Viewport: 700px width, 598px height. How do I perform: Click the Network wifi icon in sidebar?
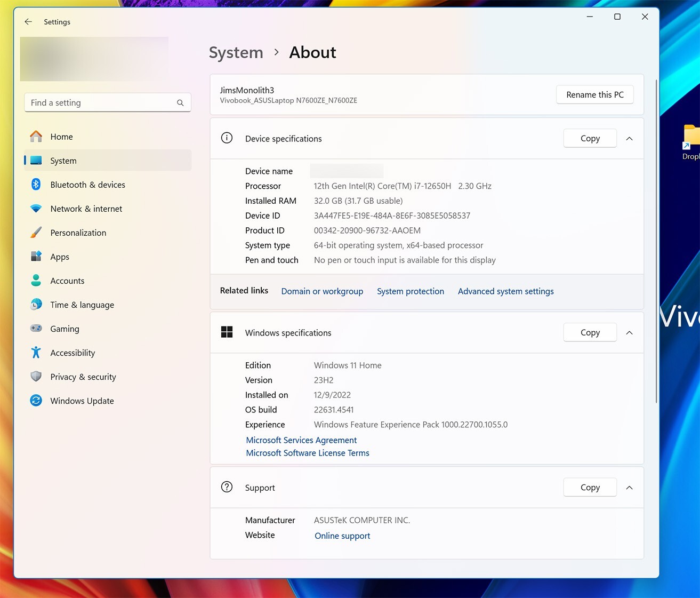tap(36, 209)
